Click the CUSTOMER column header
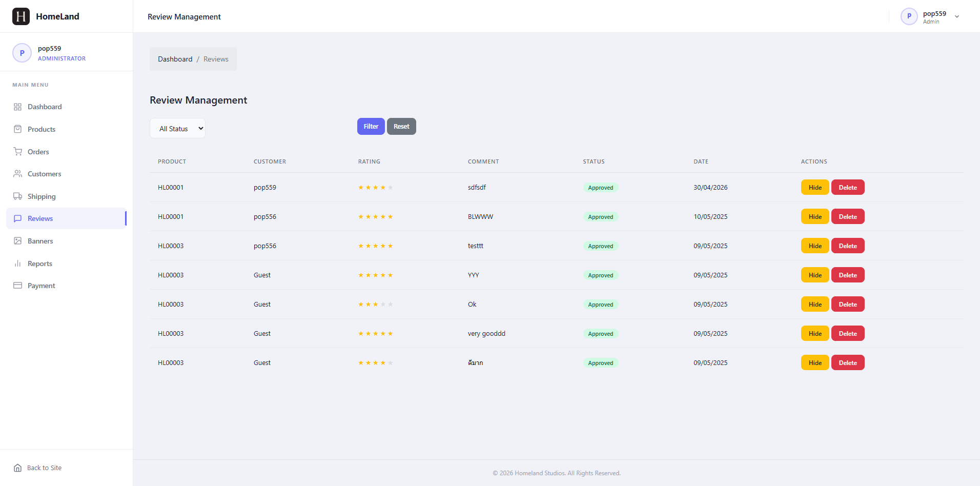The height and width of the screenshot is (486, 980). pos(270,161)
